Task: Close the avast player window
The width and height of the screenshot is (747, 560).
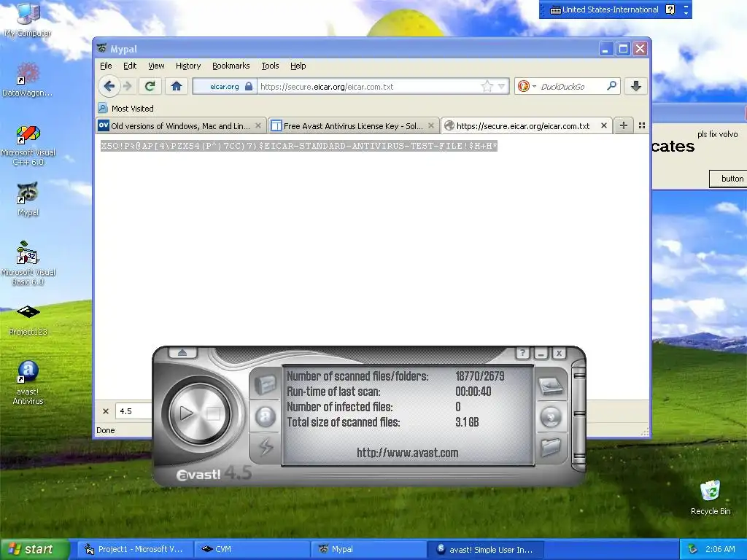Action: (x=559, y=354)
